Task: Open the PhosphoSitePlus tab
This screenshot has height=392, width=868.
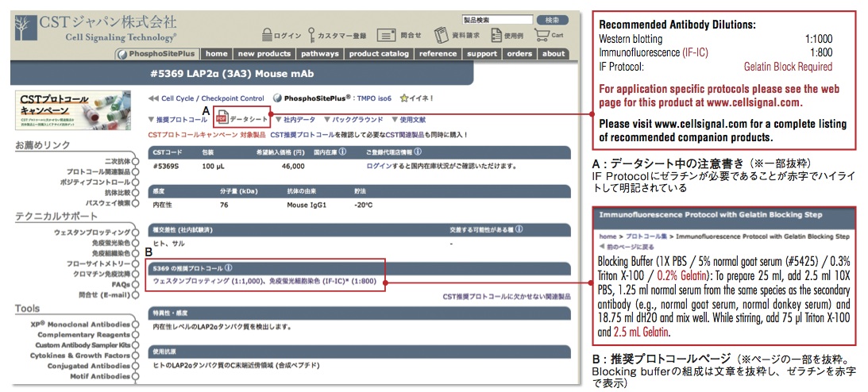Action: (x=156, y=54)
